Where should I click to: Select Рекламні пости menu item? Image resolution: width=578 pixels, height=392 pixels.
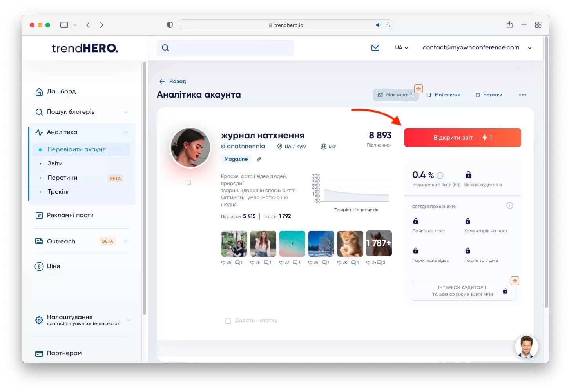click(70, 215)
